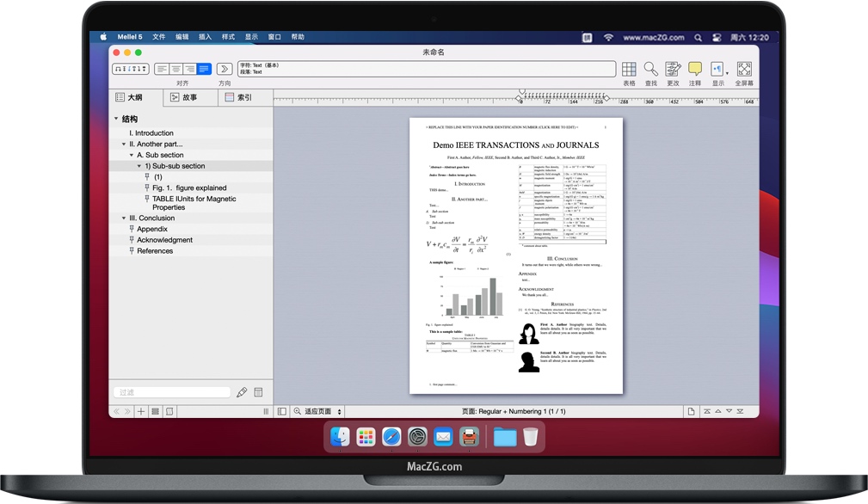Go to the first page arrow
The image size is (868, 504).
click(707, 411)
